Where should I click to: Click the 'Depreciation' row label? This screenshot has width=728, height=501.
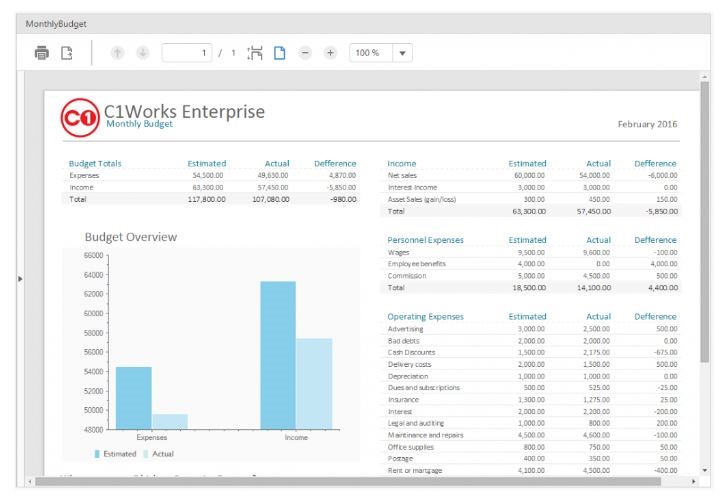408,376
